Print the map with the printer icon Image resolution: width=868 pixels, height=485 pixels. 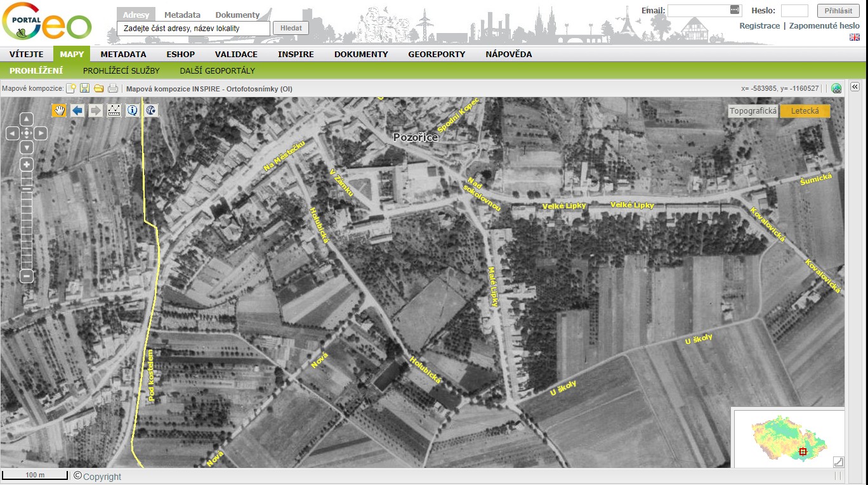point(113,89)
